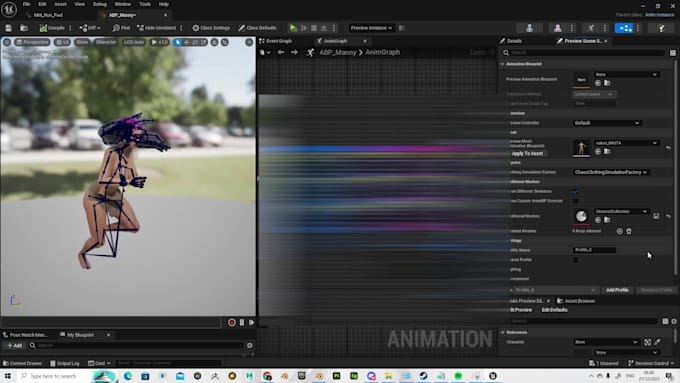The image size is (680, 383).
Task: Click Edit Defaults in Anim Preview Editor
Action: (554, 310)
